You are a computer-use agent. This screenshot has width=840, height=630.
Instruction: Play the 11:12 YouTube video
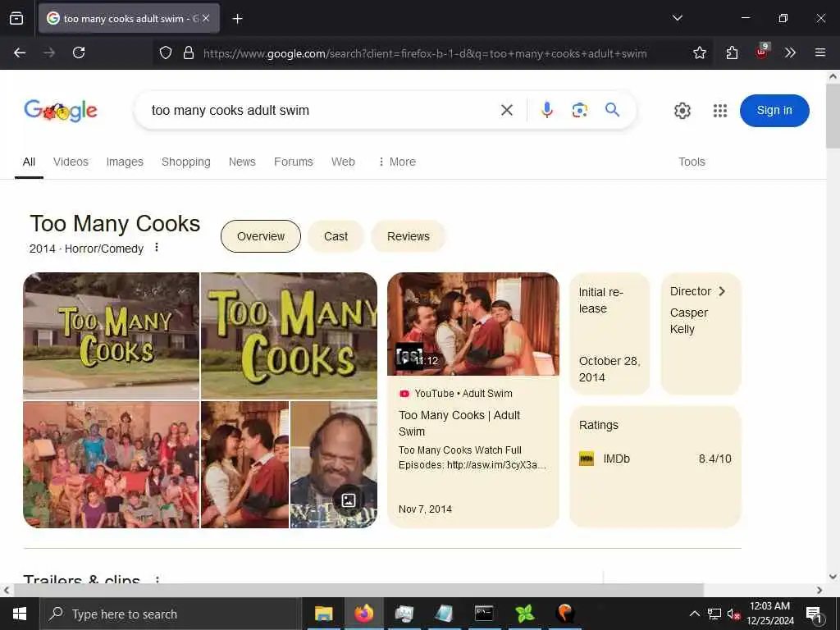click(473, 324)
